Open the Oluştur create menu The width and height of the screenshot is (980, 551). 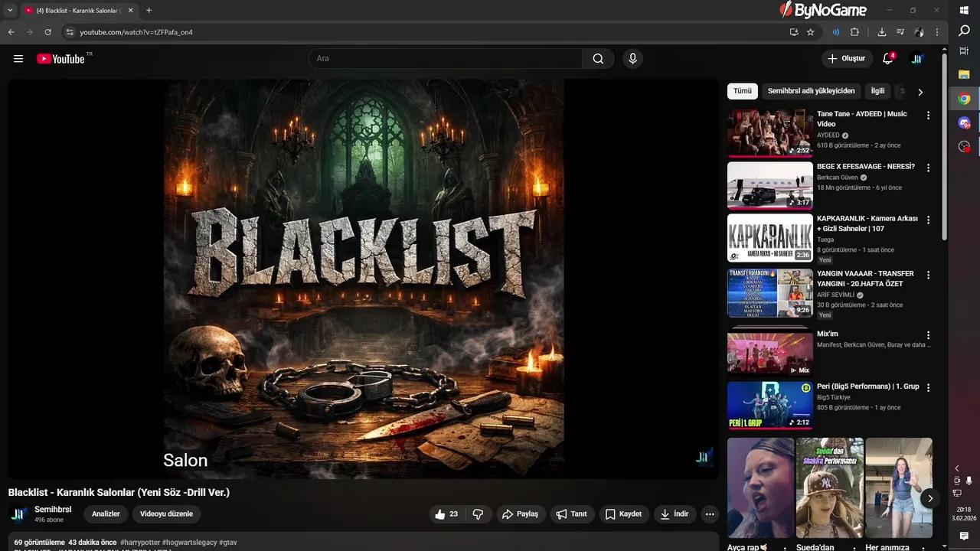pos(847,59)
